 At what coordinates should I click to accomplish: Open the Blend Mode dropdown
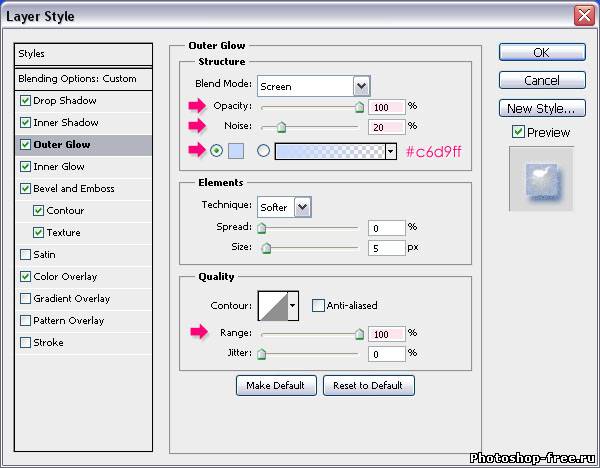tap(361, 86)
